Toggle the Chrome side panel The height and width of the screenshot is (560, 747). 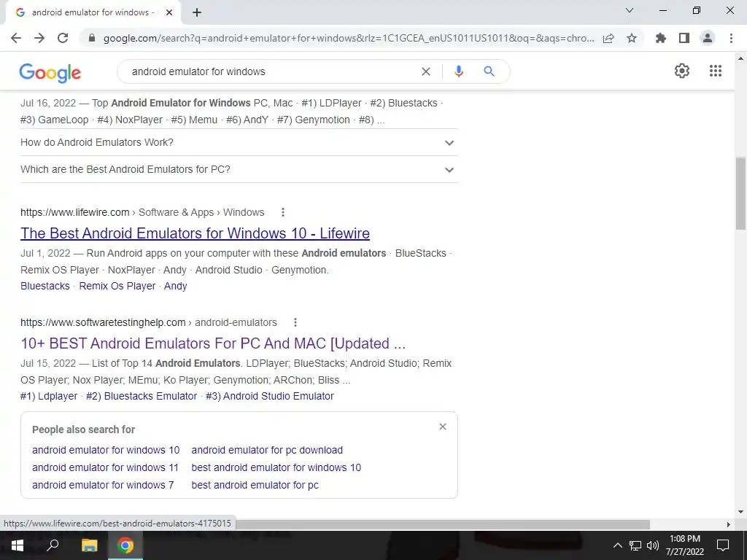pyautogui.click(x=684, y=38)
